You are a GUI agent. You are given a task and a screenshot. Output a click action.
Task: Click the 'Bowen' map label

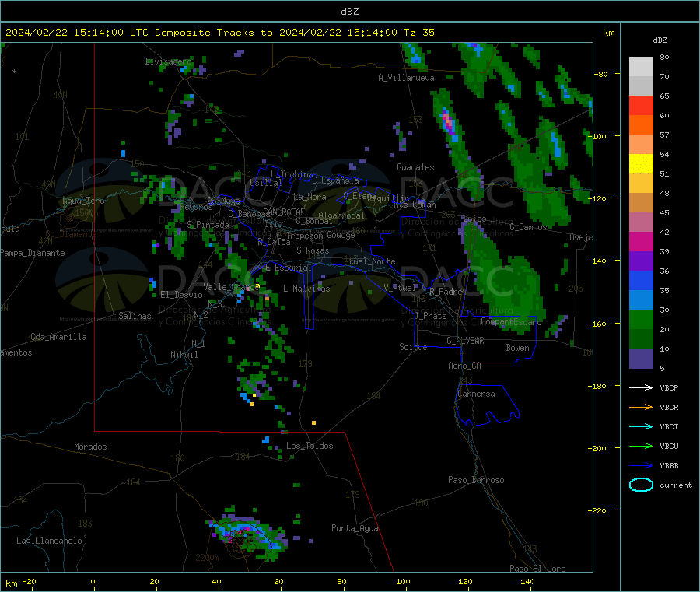point(517,348)
